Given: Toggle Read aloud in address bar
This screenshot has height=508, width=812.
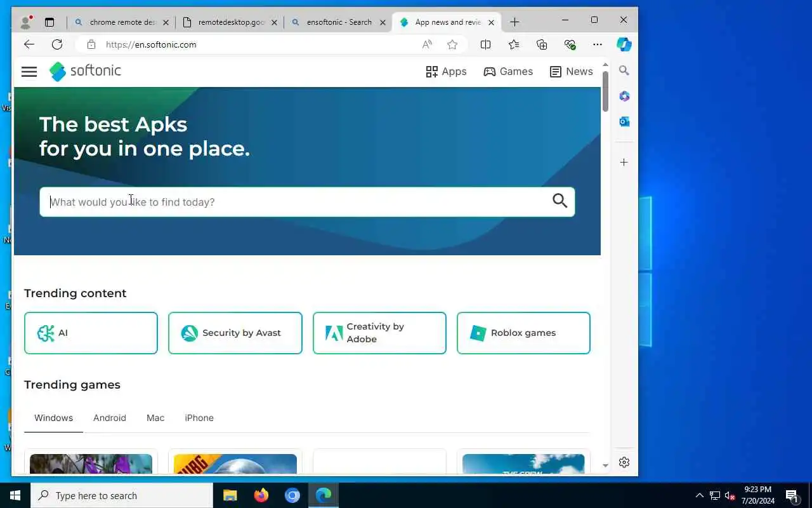Looking at the screenshot, I should coord(427,44).
